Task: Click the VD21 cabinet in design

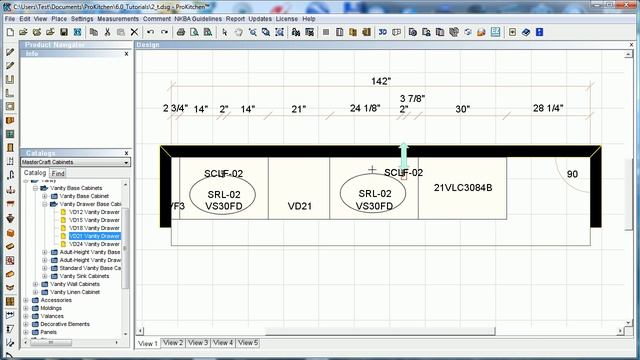Action: [x=299, y=188]
